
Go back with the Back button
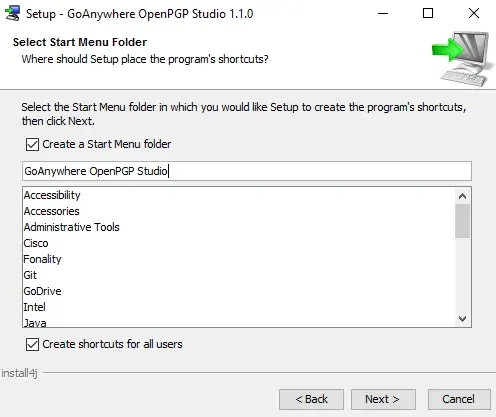point(311,399)
